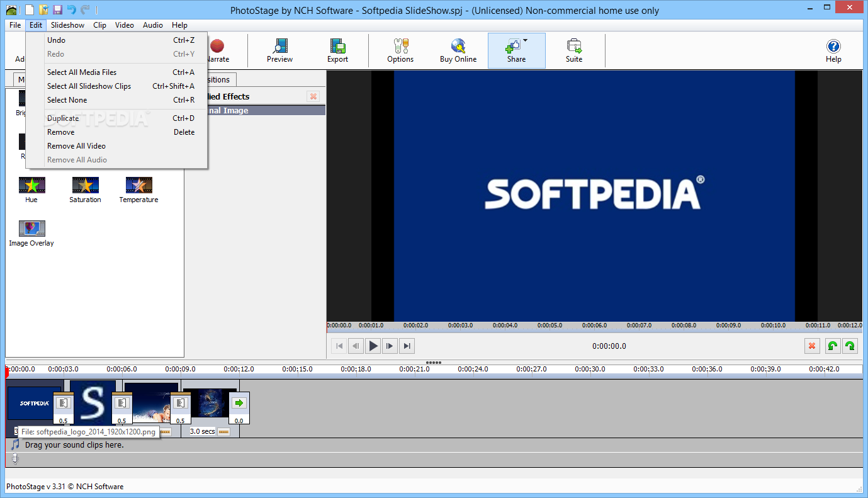Screen dimensions: 868x498
Task: Select the Original Image effect row
Action: click(x=267, y=110)
